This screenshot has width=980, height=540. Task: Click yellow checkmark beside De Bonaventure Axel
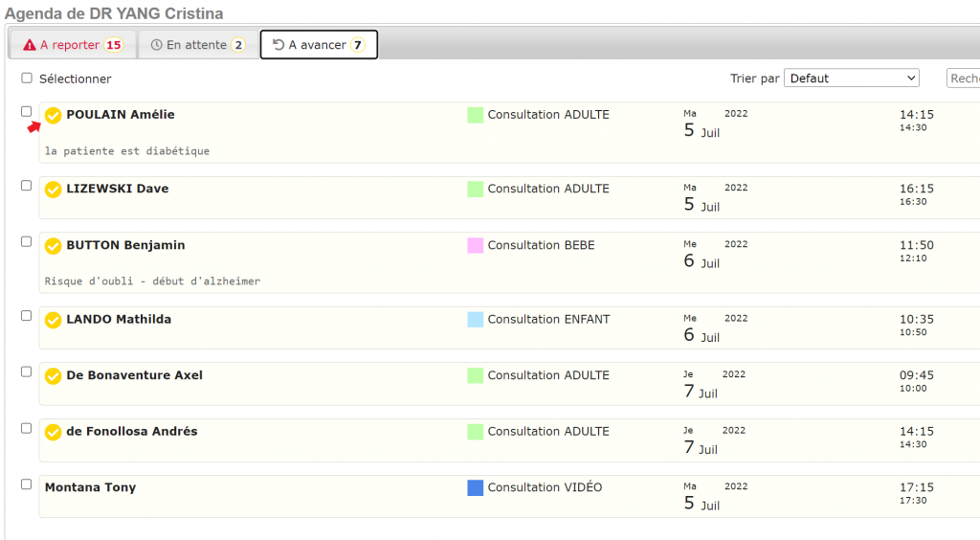click(54, 376)
